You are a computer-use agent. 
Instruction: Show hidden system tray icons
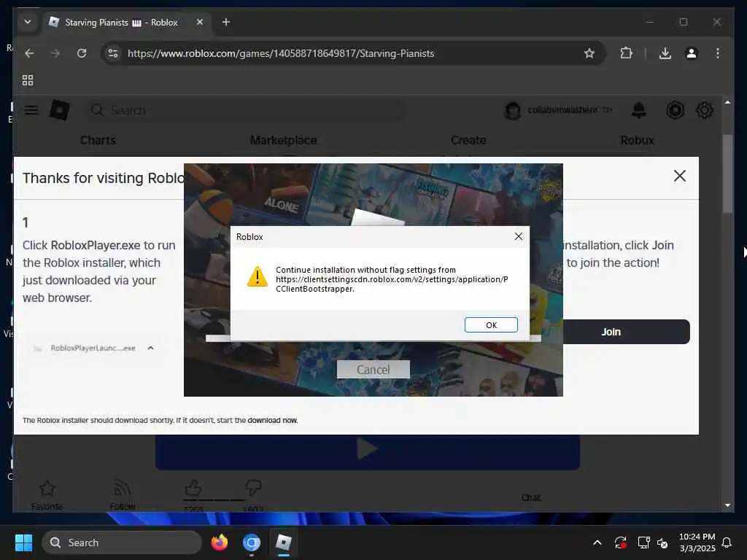[x=597, y=542]
